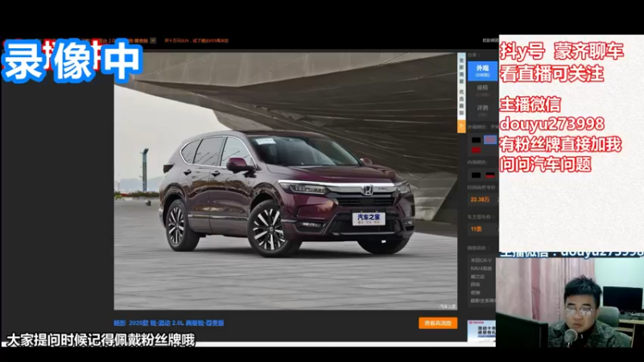Open the RAV4荣放 related model link
The height and width of the screenshot is (362, 644).
481,269
